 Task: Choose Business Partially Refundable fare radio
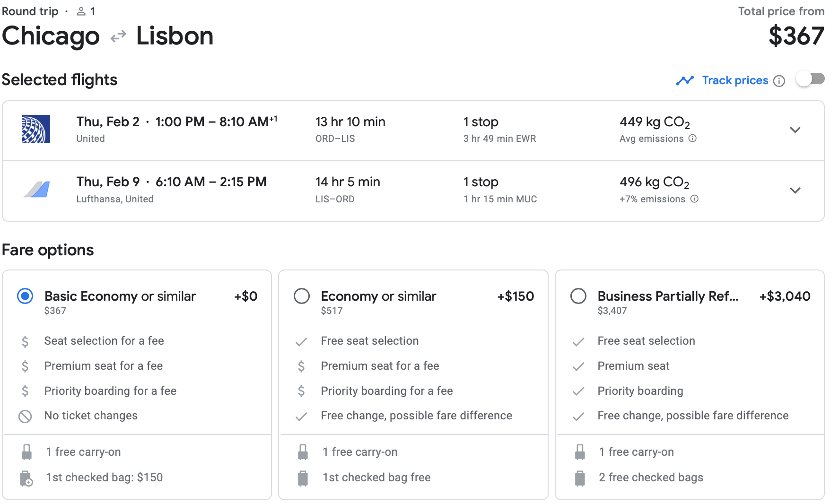click(578, 296)
